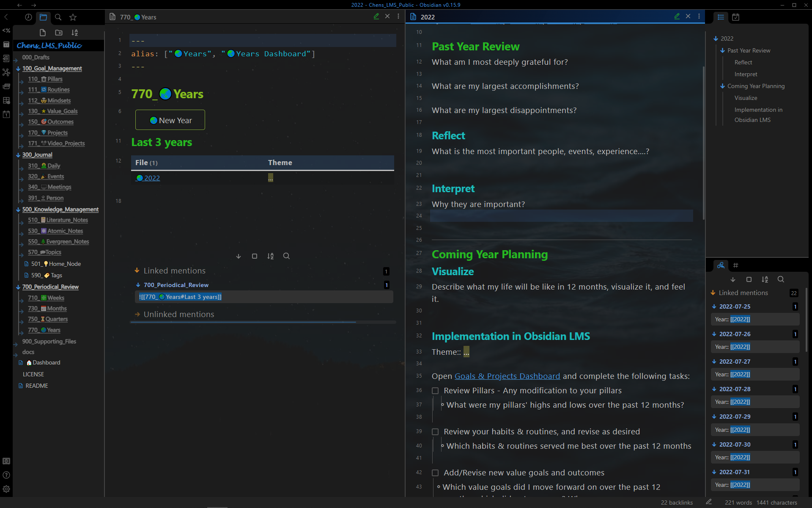Toggle collapse results in 770_Years backlinks
Image resolution: width=812 pixels, height=508 pixels.
(x=239, y=256)
